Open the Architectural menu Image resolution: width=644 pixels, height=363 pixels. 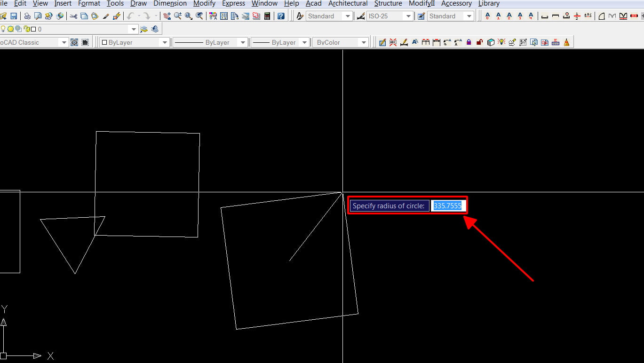[348, 3]
